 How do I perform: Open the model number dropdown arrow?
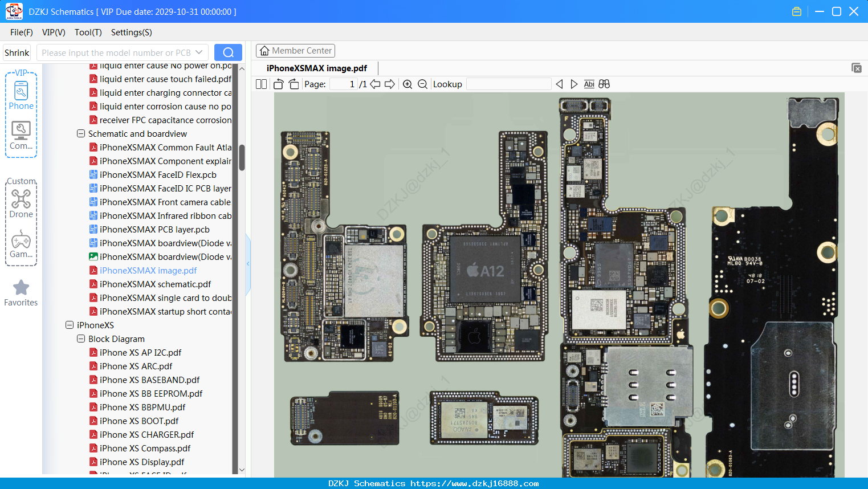pyautogui.click(x=199, y=52)
